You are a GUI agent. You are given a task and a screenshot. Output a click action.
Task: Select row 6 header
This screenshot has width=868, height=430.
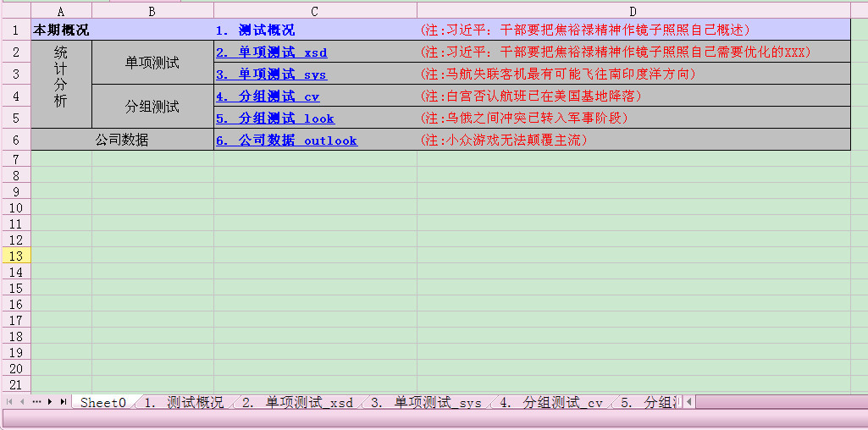15,140
